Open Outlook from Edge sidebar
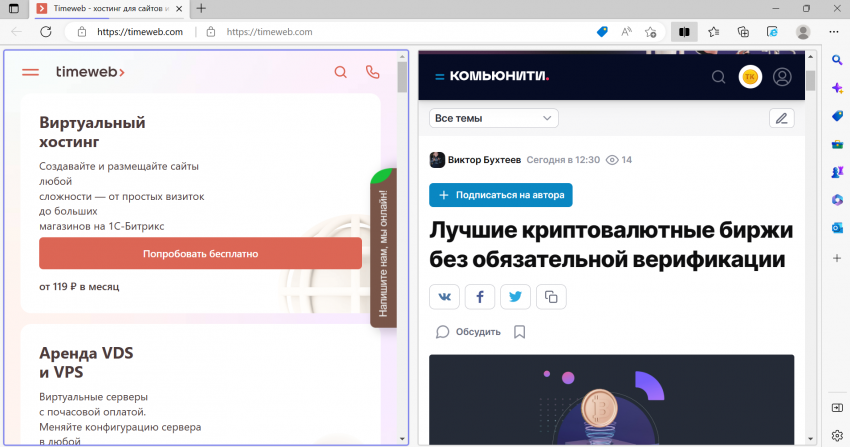Image resolution: width=850 pixels, height=447 pixels. (x=837, y=228)
